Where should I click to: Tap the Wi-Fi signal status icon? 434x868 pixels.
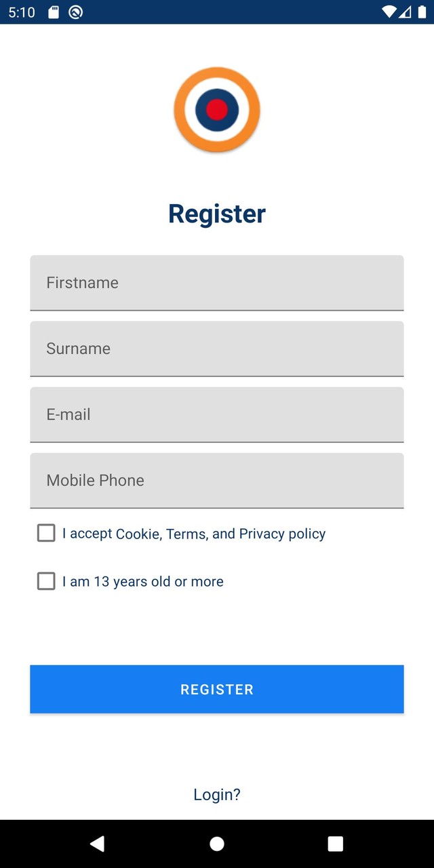pyautogui.click(x=389, y=12)
